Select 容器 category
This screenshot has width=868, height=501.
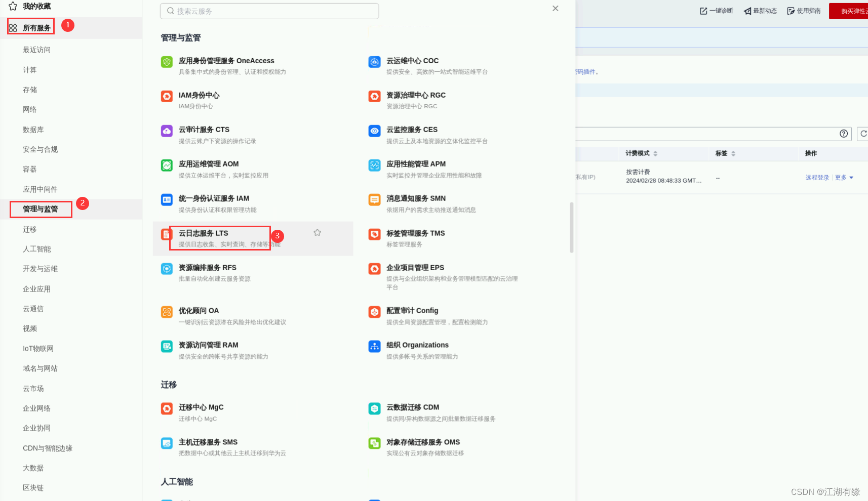(29, 169)
